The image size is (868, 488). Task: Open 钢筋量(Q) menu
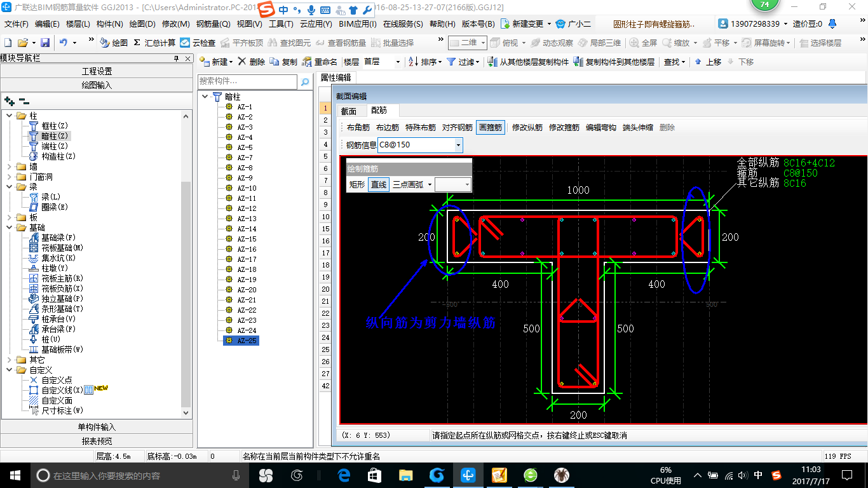[x=213, y=24]
